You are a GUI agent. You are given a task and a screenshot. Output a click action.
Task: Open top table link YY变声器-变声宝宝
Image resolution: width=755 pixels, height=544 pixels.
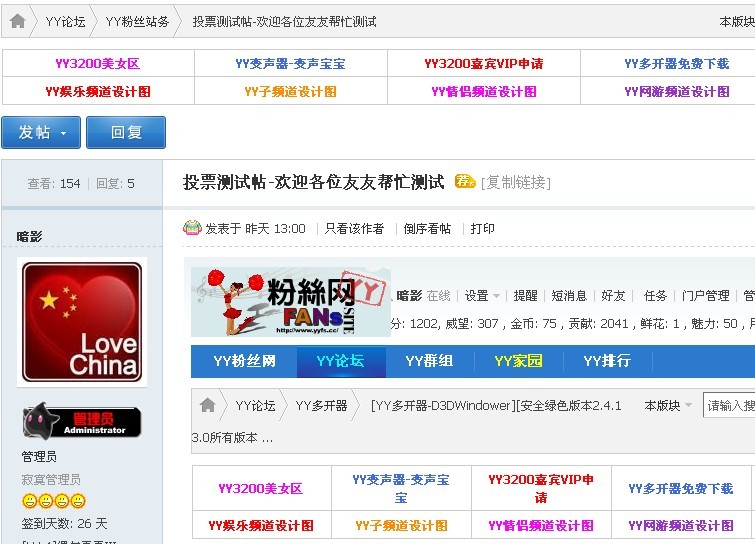[290, 64]
